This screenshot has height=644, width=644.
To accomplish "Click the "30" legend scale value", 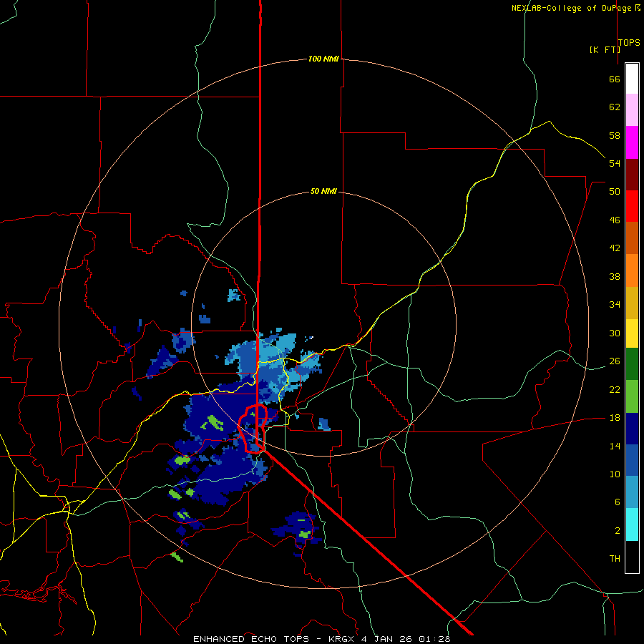I will pos(615,333).
